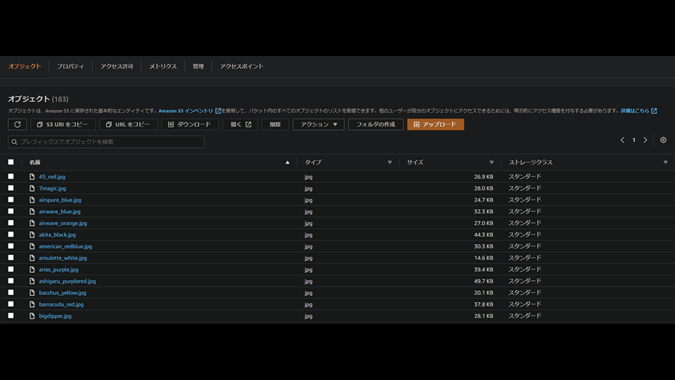
Task: Mark checkbox for bigdipper.jpg
Action: (11, 316)
